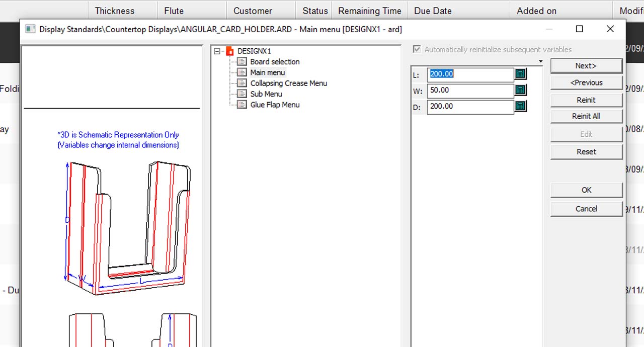Open small dropdown arrow above variables list
The width and height of the screenshot is (644, 347).
click(540, 62)
